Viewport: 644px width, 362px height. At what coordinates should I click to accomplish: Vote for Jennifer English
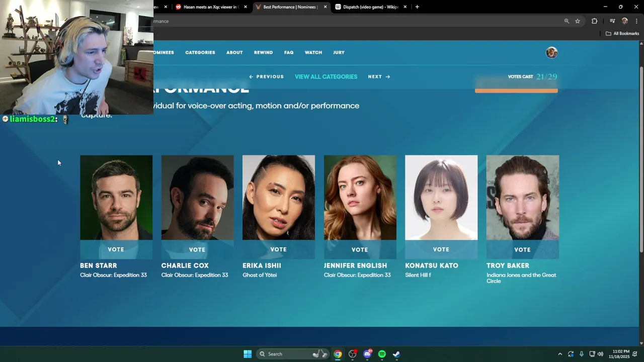[360, 249]
